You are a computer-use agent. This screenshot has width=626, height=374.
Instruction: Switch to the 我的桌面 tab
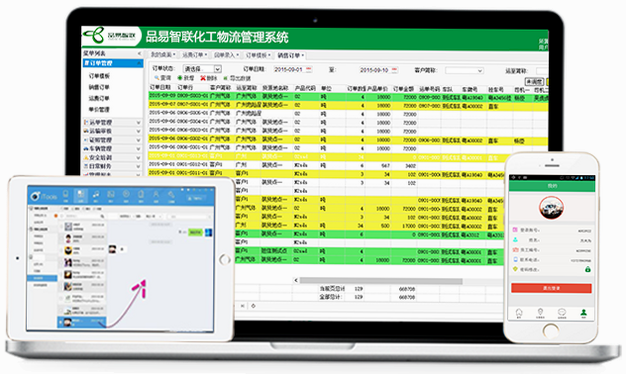(163, 55)
